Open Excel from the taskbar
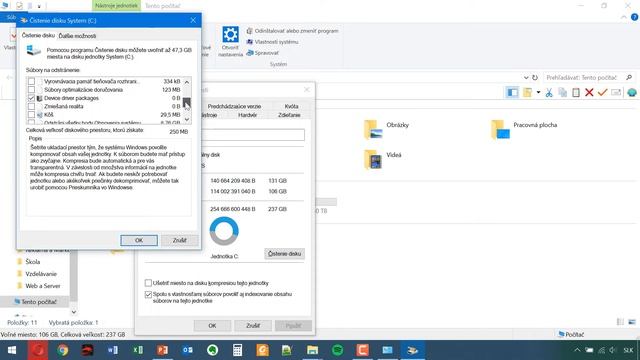The image size is (640, 360). click(138, 350)
